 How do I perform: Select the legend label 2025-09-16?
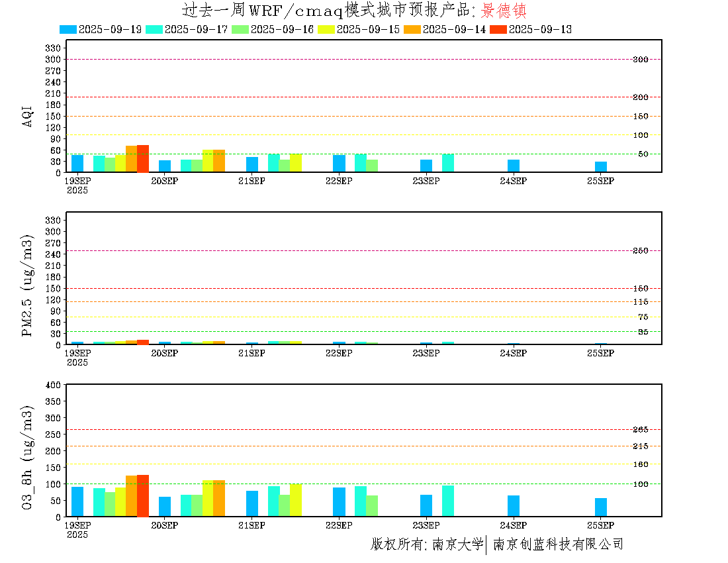click(283, 29)
